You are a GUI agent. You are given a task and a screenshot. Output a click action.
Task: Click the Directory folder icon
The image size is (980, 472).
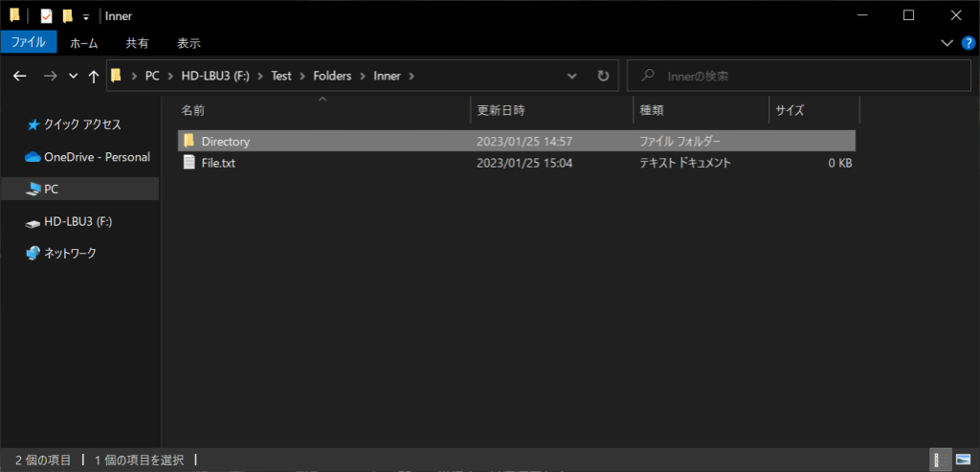point(189,141)
